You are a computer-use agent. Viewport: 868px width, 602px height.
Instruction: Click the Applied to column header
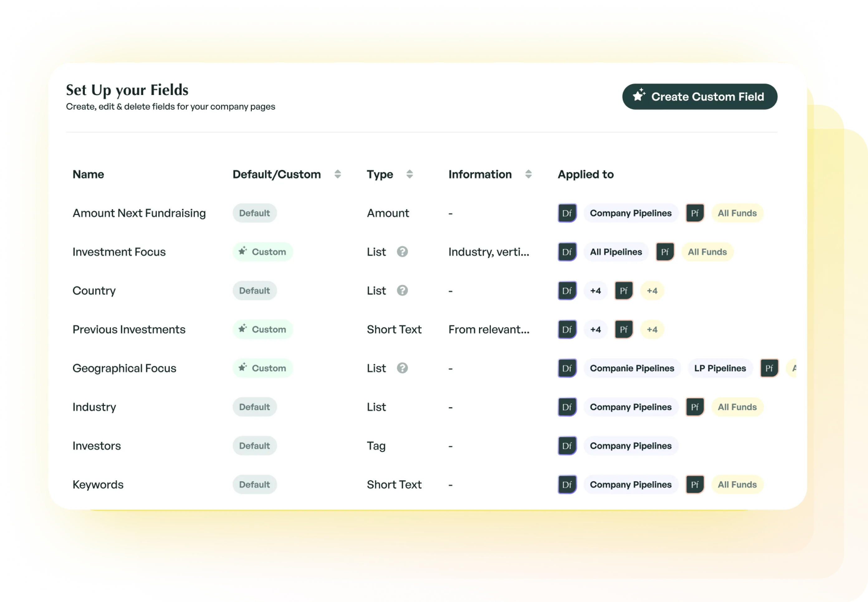tap(585, 174)
